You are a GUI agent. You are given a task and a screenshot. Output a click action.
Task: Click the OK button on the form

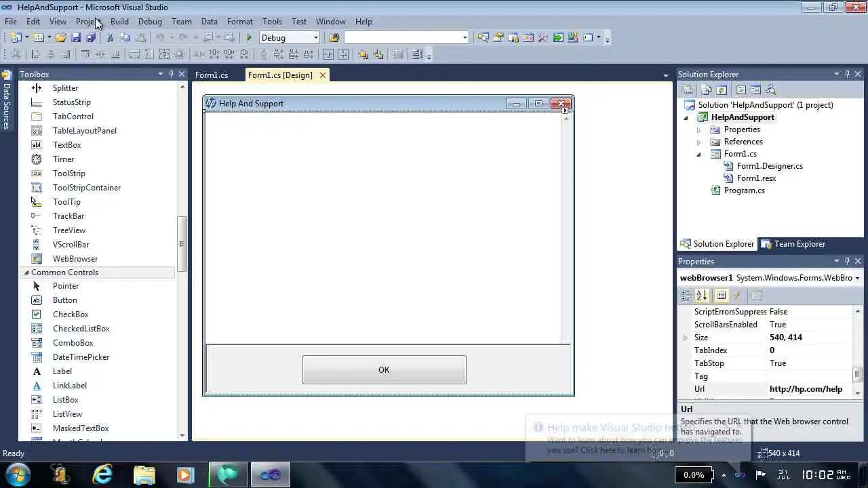click(x=384, y=370)
